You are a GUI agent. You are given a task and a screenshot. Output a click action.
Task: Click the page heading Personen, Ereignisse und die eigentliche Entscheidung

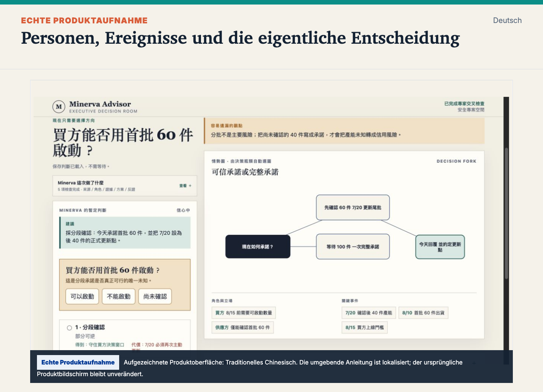(241, 38)
